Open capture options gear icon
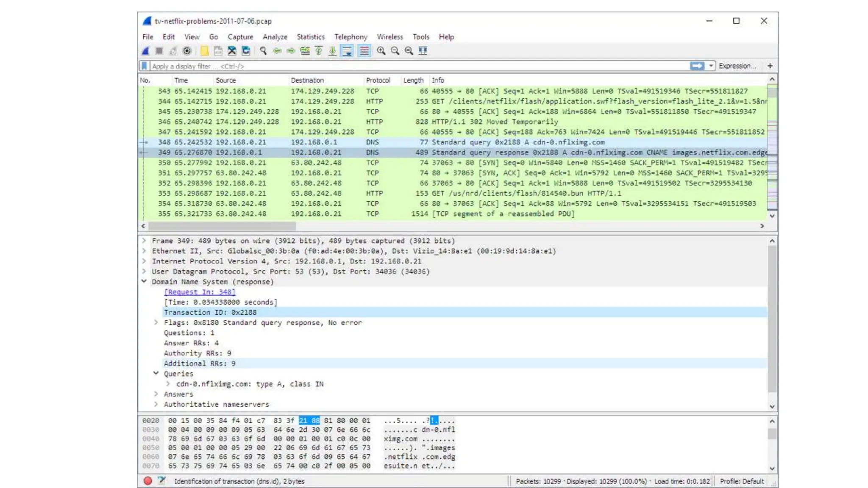This screenshot has height=488, width=868. (187, 51)
